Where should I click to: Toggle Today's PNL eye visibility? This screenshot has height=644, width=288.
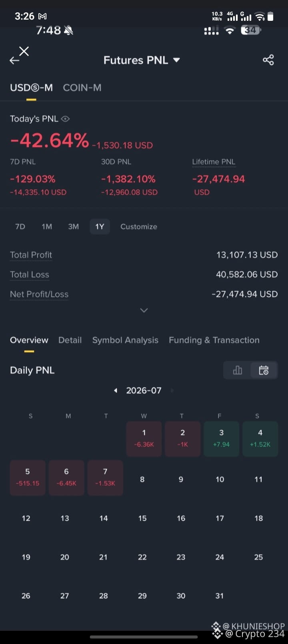tap(66, 119)
